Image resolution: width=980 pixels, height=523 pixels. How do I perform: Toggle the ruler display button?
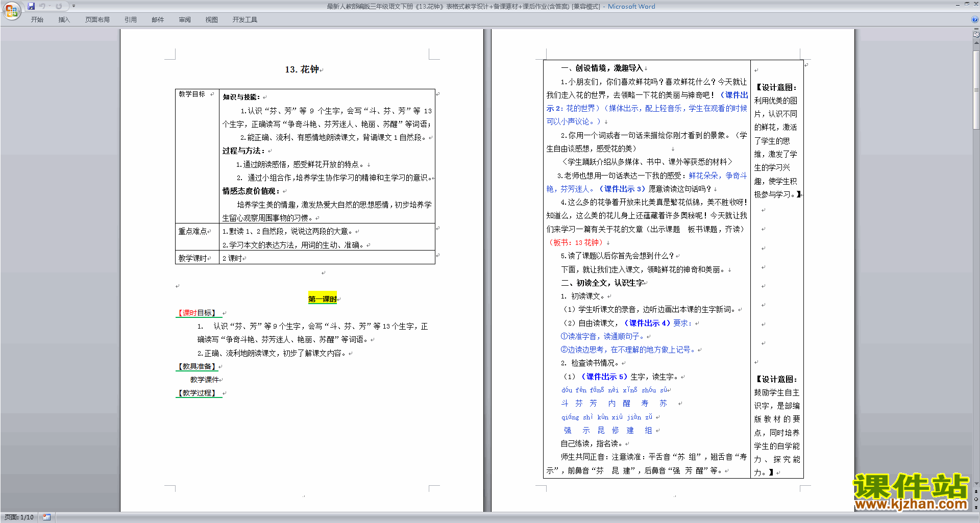pyautogui.click(x=976, y=35)
